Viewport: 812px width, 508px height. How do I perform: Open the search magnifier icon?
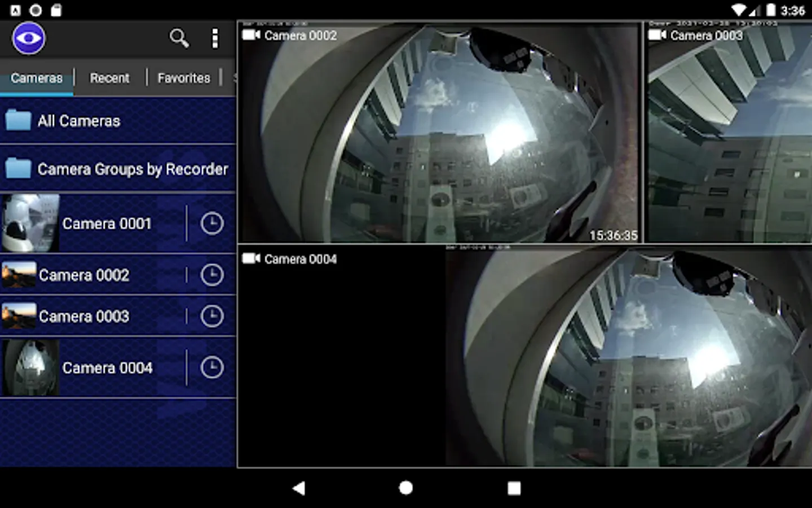pos(179,38)
